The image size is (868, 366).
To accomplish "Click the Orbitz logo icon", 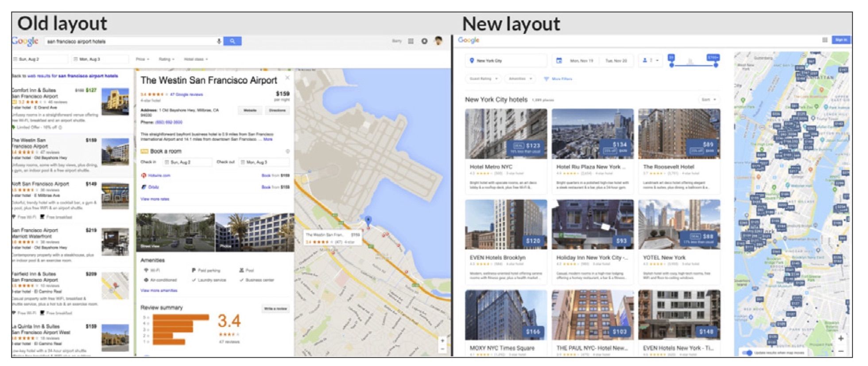I will pyautogui.click(x=143, y=187).
